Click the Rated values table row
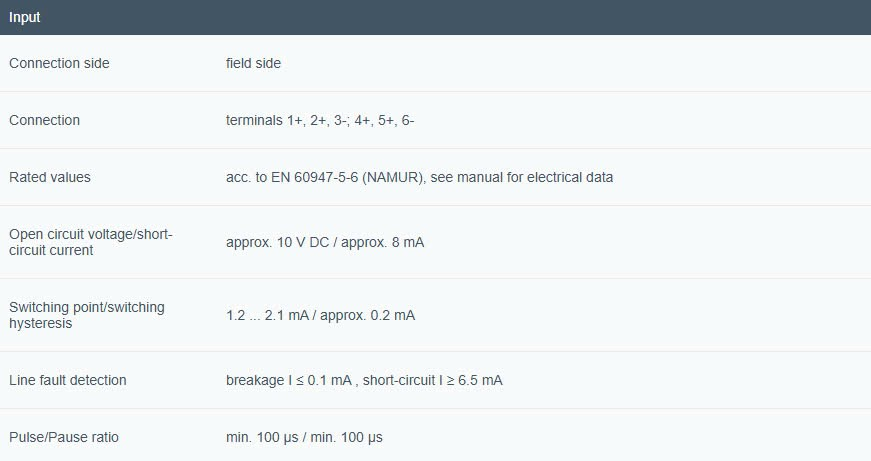 436,177
